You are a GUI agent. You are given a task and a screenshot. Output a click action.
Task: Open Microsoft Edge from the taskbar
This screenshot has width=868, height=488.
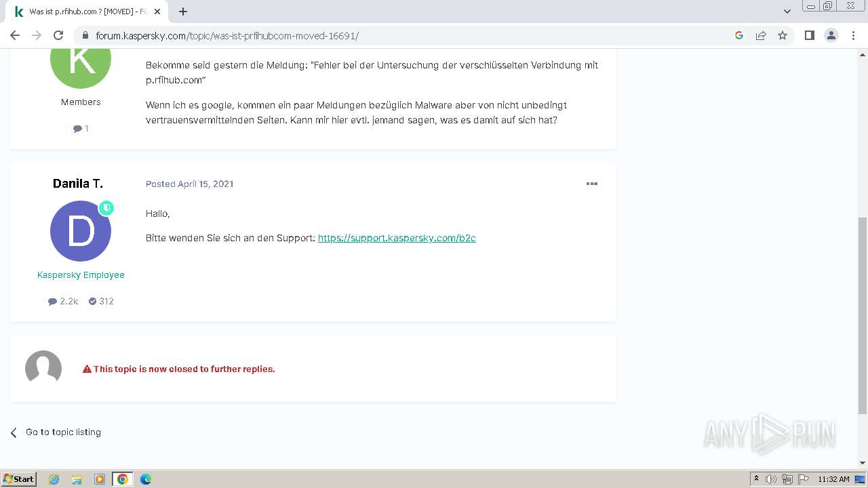[146, 479]
